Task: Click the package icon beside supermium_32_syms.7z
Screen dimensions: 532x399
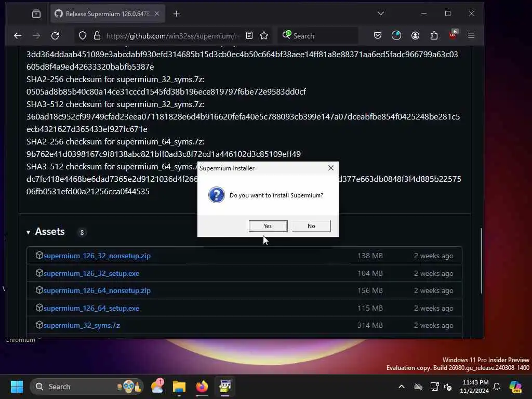Action: click(x=39, y=325)
